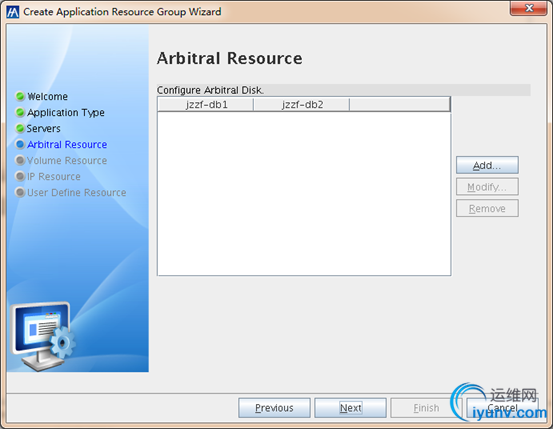The height and width of the screenshot is (429, 553).
Task: Click the Arbitral Resource page heading
Action: (x=230, y=58)
